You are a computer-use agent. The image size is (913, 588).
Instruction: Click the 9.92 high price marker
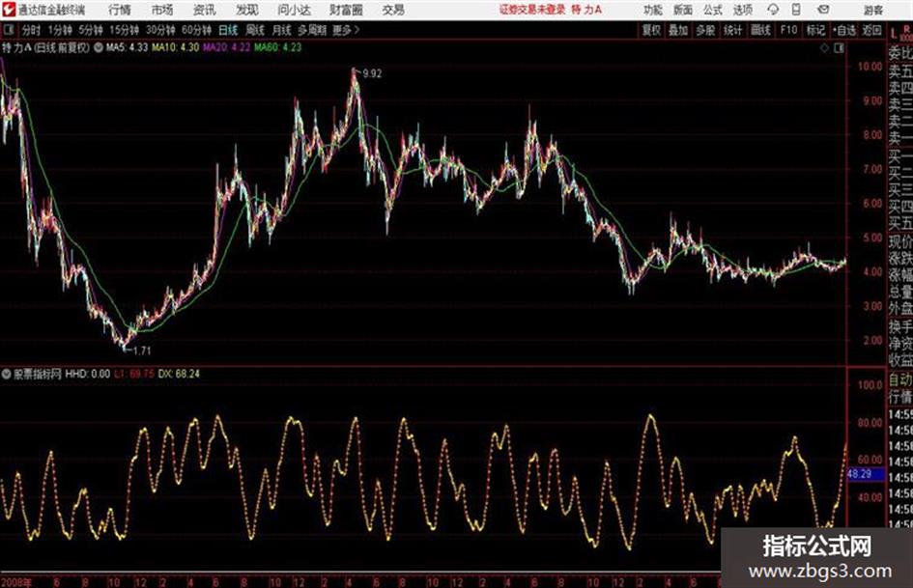(372, 73)
